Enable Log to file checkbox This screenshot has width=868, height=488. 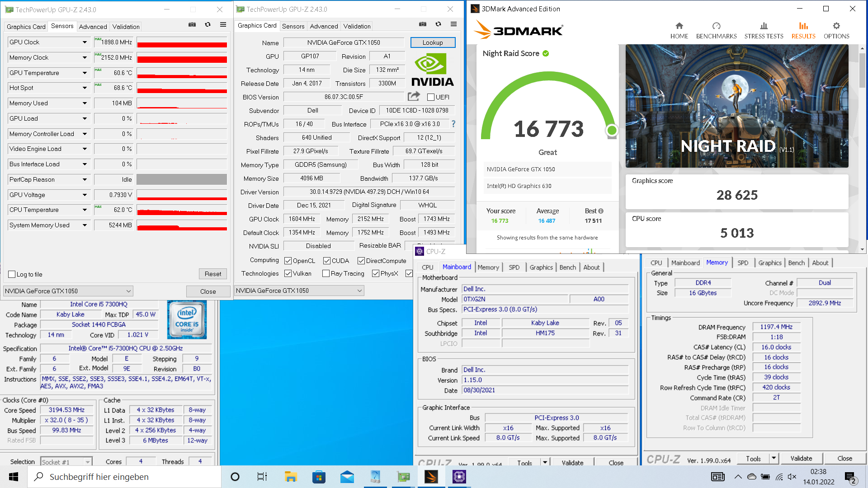(x=12, y=274)
